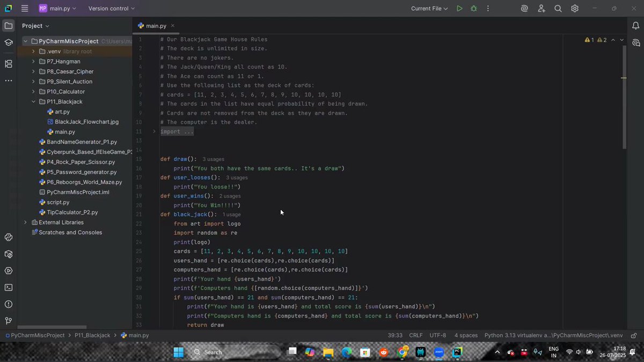Click the line position 39:33 status widget
Screen dimensions: 644x362
pos(395,335)
